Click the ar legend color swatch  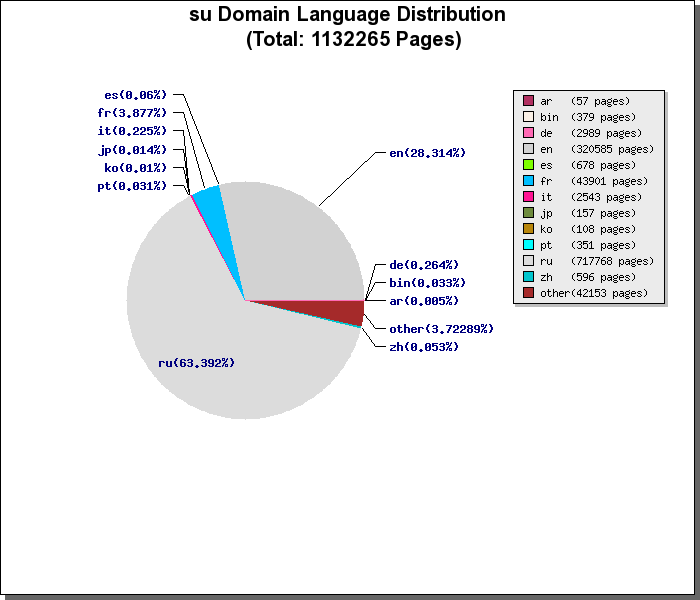coord(528,101)
